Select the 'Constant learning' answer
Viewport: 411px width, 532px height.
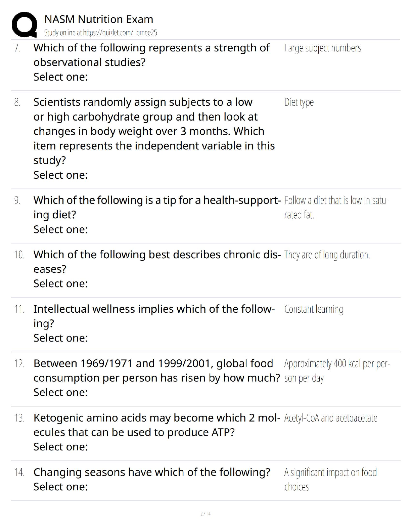tap(314, 309)
